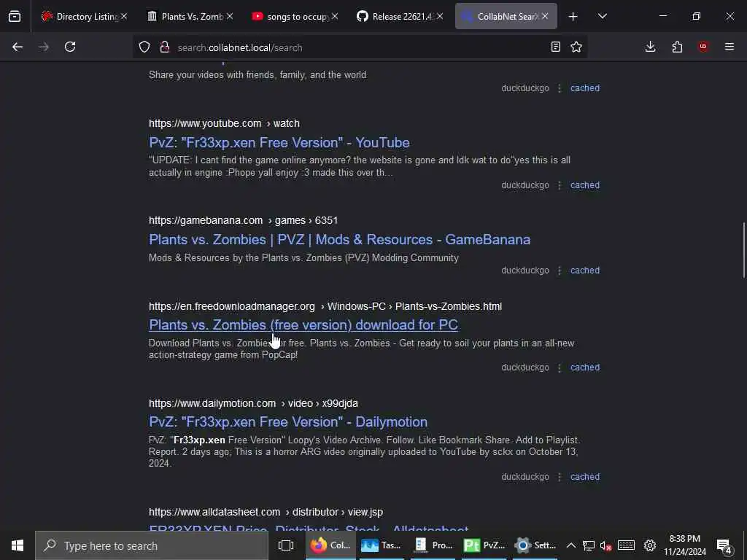Open Firefox View tab list icon
747x560 pixels.
click(x=15, y=17)
